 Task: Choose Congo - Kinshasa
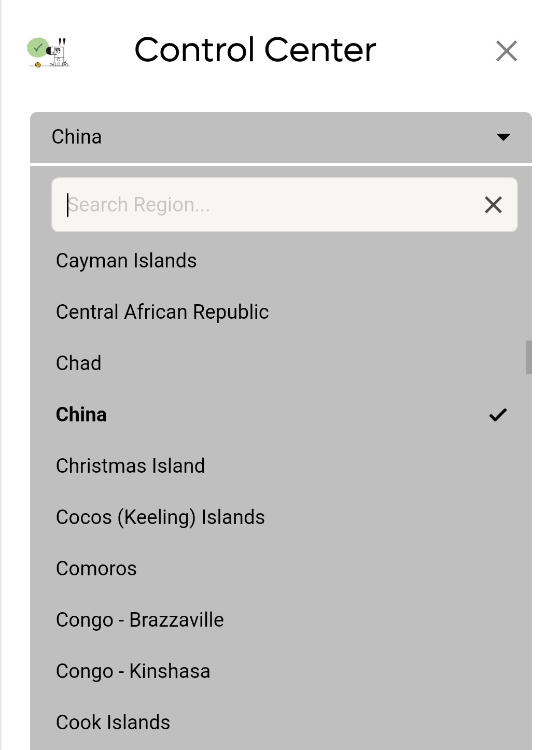pyautogui.click(x=133, y=671)
